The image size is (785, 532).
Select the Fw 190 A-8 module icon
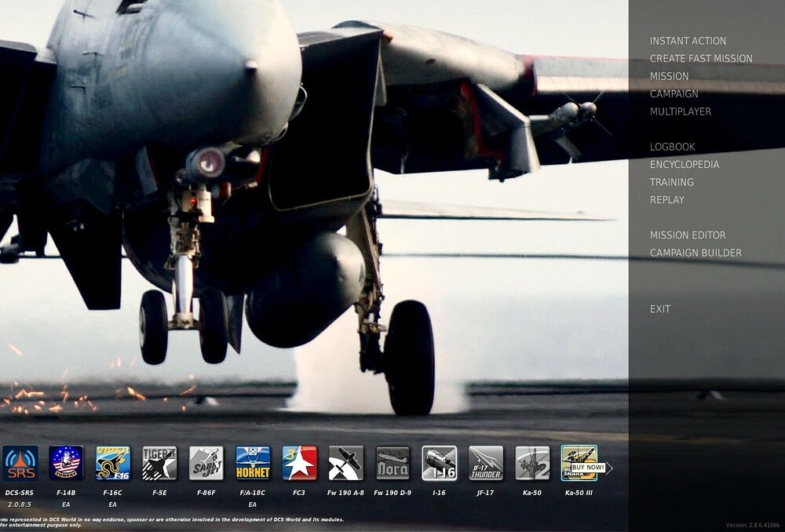[346, 464]
